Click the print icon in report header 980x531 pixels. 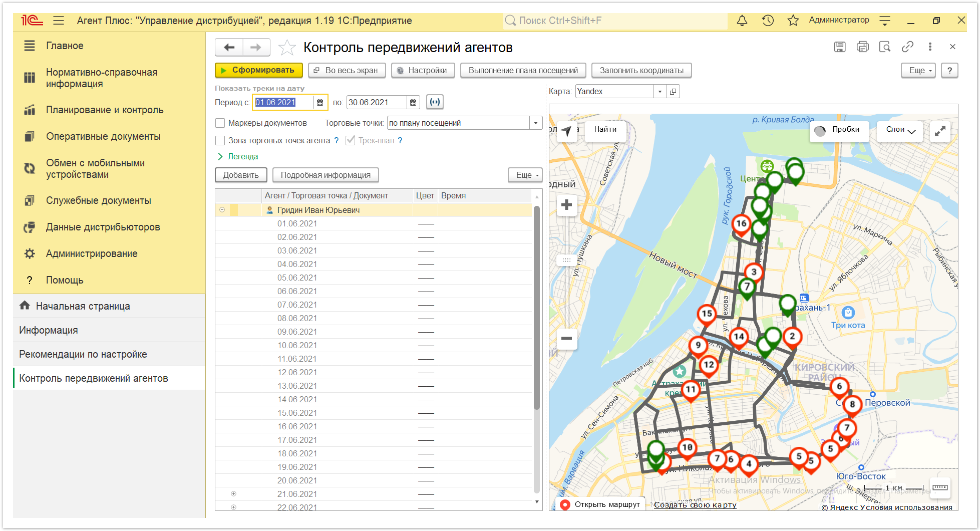862,47
